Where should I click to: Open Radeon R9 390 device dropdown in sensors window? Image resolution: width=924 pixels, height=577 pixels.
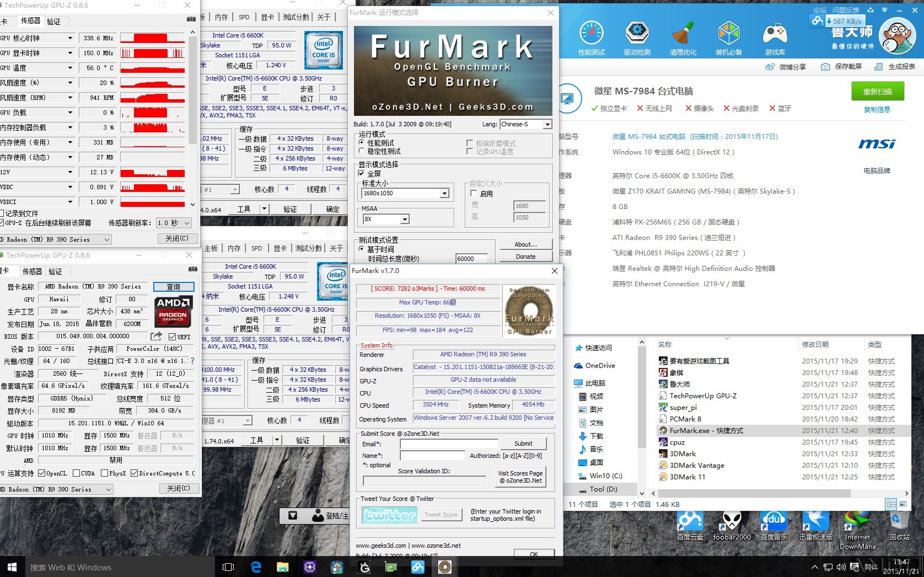click(x=55, y=239)
